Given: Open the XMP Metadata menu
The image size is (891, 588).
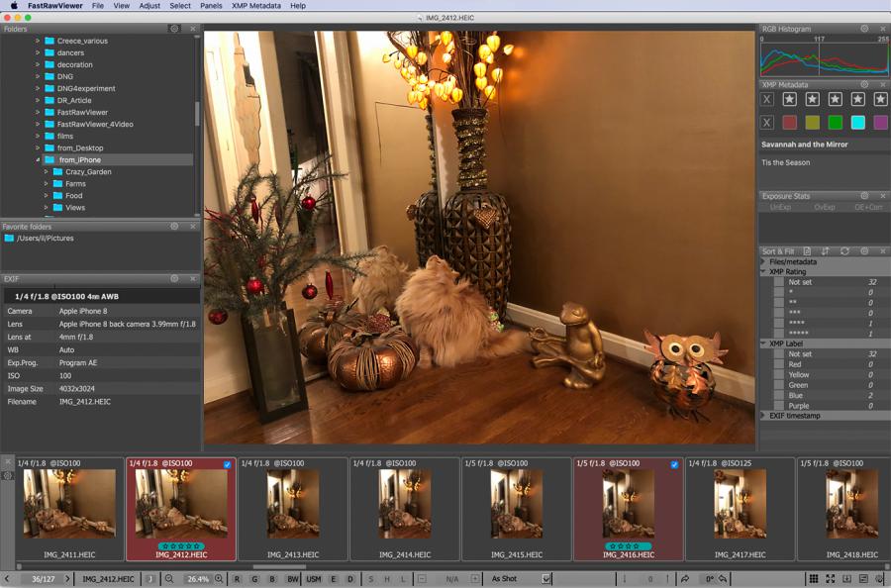Looking at the screenshot, I should [x=255, y=6].
